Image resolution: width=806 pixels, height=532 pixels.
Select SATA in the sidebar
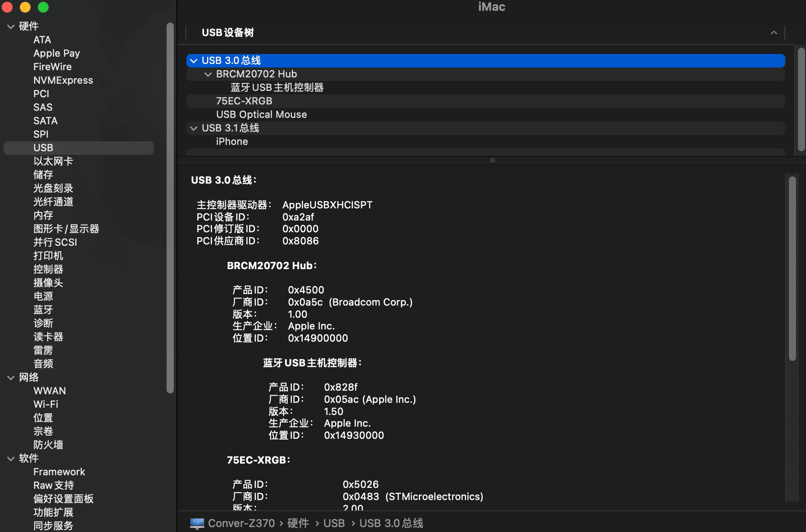pos(45,121)
